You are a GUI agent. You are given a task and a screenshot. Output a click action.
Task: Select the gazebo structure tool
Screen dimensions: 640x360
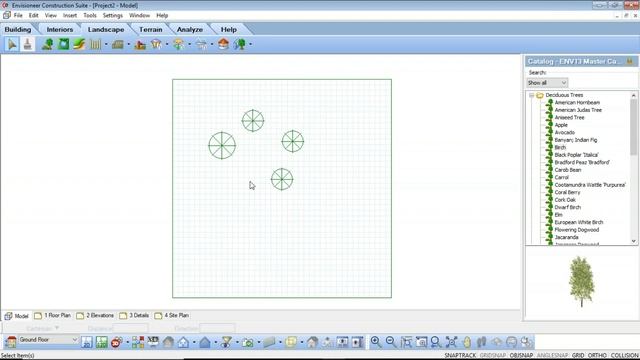156,44
